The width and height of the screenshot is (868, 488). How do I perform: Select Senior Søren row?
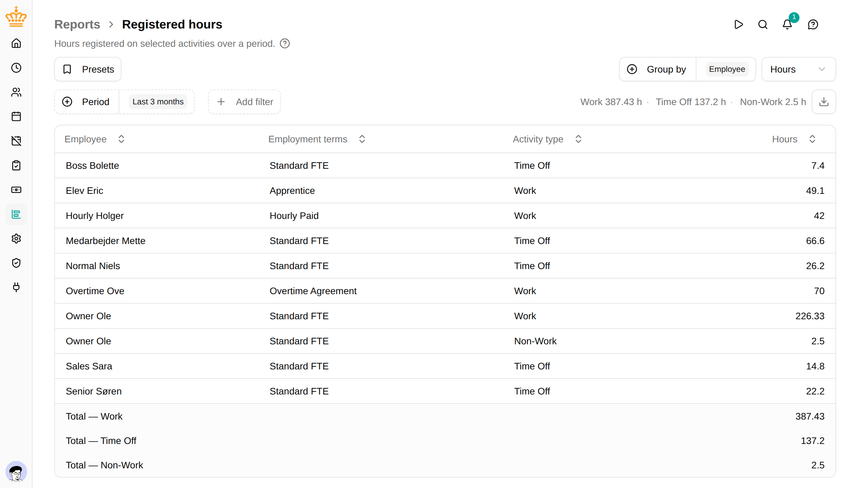coord(445,391)
